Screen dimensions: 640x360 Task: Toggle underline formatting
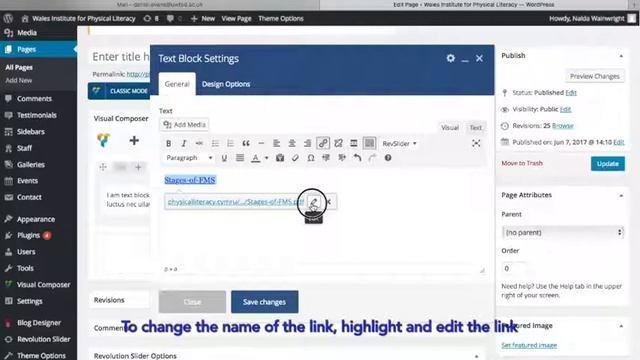[x=224, y=158]
